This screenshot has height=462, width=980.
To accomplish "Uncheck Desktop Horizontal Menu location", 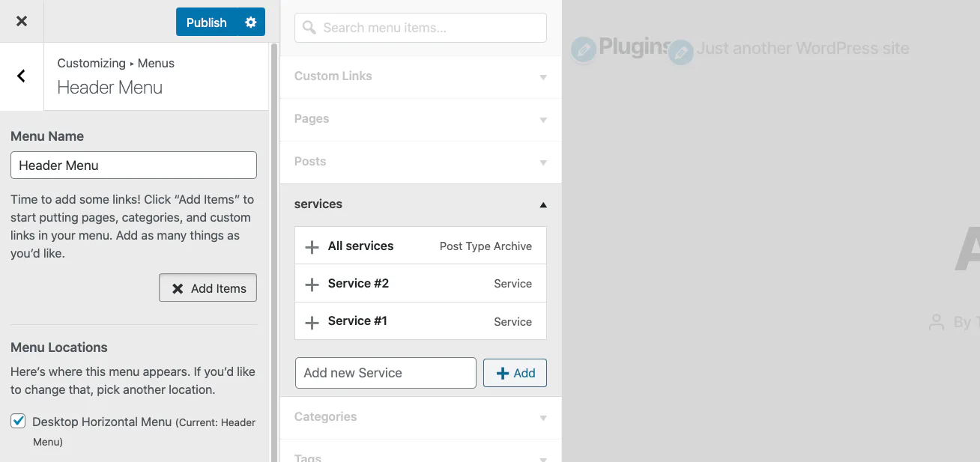I will pos(18,422).
